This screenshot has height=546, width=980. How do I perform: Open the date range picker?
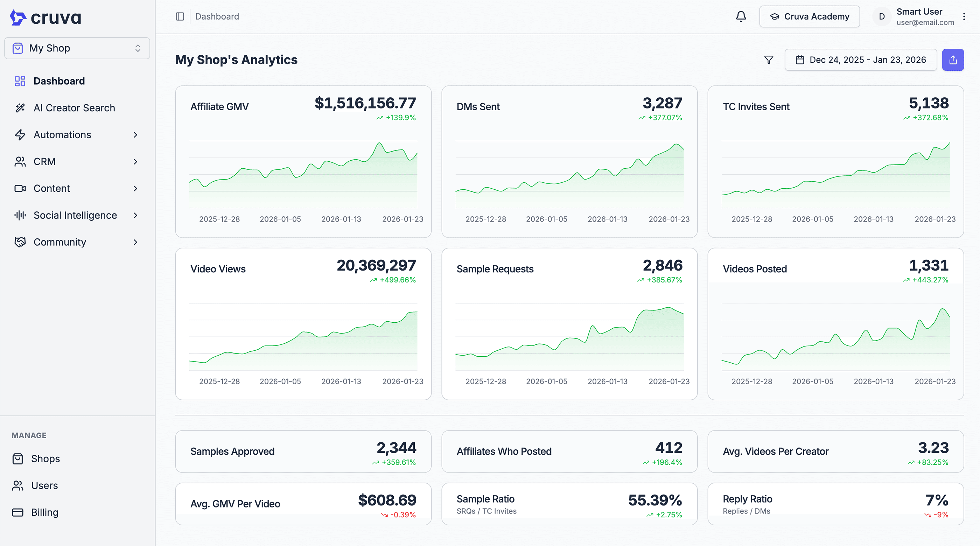[861, 60]
